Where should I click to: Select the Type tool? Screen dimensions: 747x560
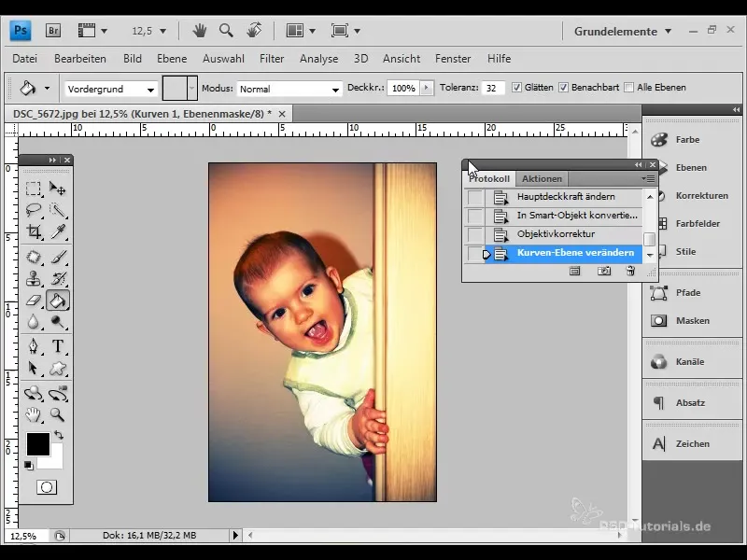click(x=58, y=346)
